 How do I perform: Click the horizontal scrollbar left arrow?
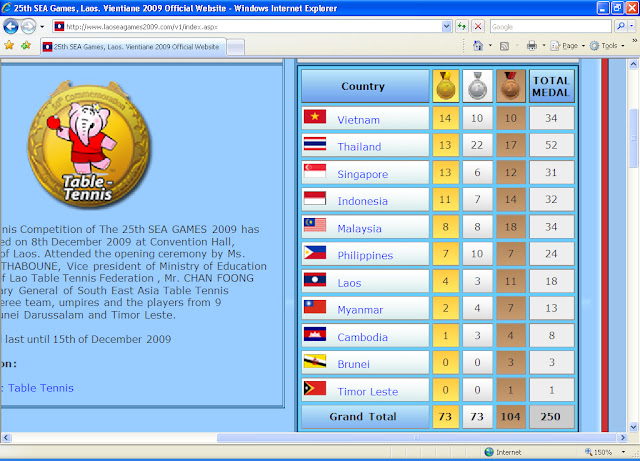click(5, 437)
